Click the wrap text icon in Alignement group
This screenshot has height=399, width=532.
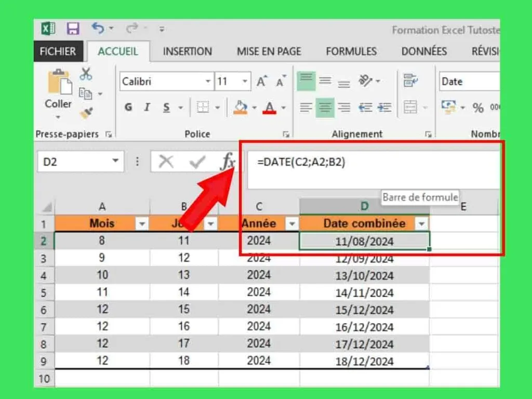pyautogui.click(x=411, y=81)
